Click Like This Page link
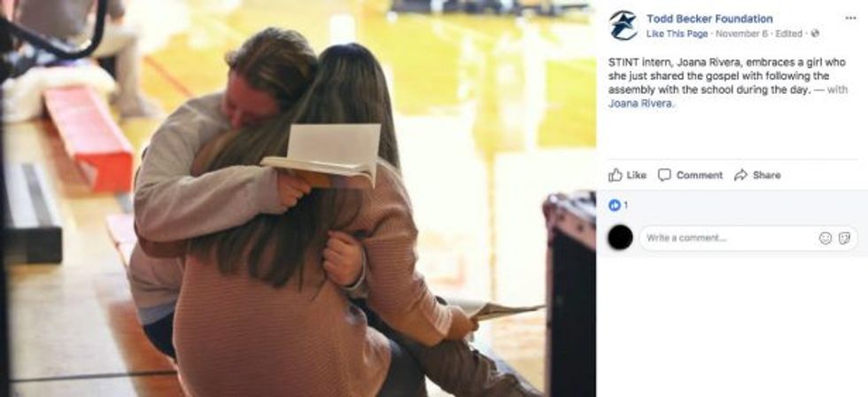This screenshot has height=397, width=868. point(677,34)
